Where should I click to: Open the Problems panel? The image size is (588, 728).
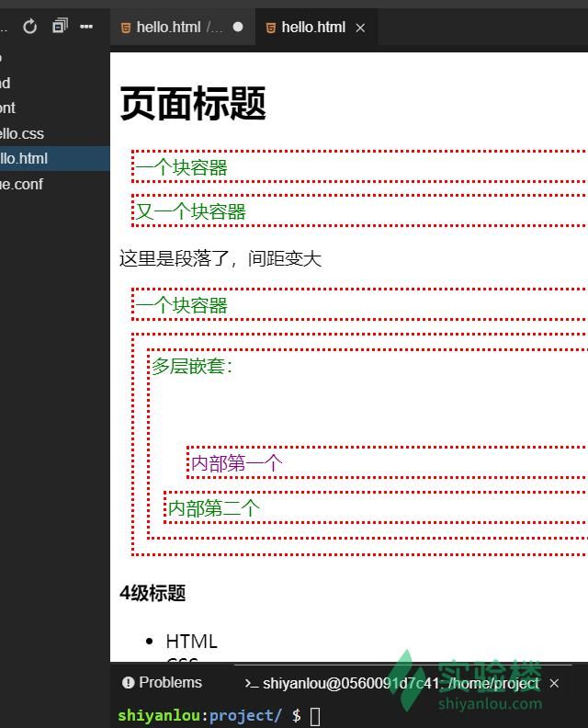coord(162,682)
